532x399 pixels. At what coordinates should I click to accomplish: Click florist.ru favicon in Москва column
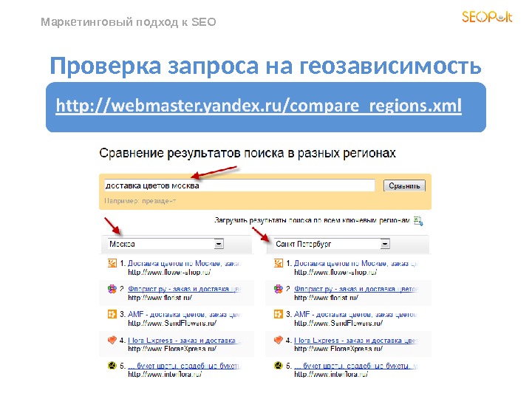point(112,289)
